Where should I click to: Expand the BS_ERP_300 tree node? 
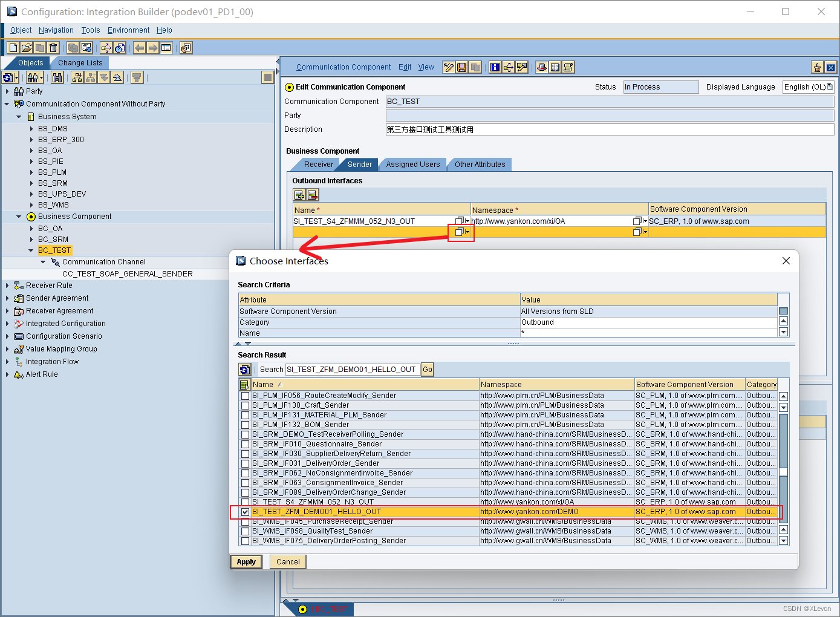point(31,140)
